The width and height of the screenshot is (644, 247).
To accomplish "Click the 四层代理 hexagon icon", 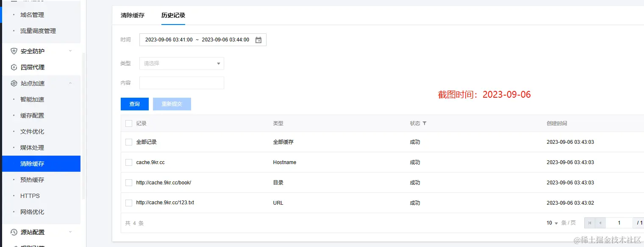I will click(x=14, y=67).
